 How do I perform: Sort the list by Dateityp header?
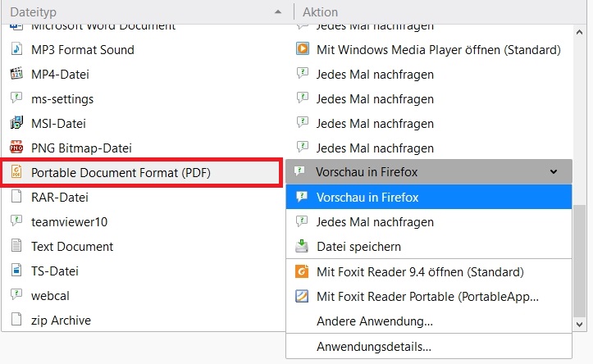tap(146, 12)
